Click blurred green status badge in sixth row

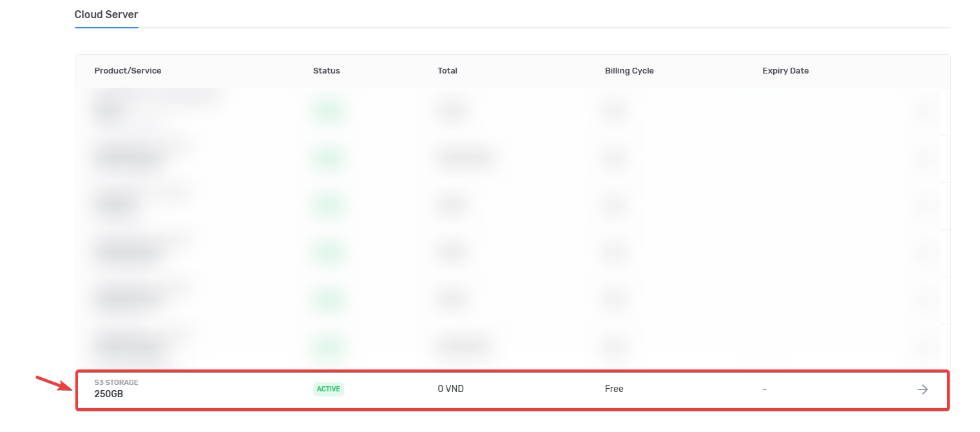tap(329, 347)
